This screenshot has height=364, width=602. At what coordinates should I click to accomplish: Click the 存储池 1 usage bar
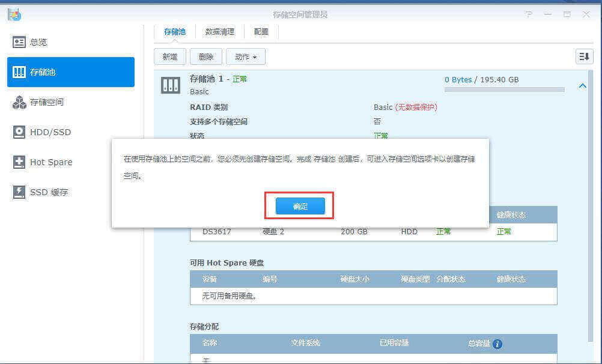[x=504, y=89]
